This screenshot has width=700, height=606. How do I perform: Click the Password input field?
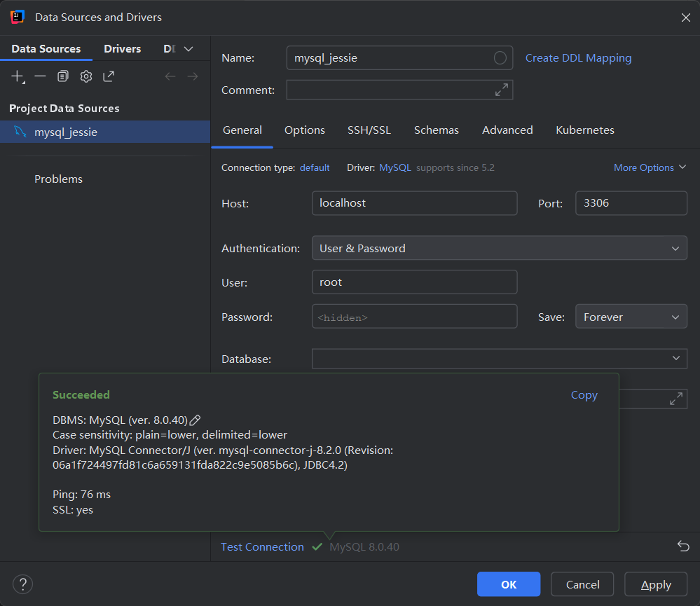(414, 317)
